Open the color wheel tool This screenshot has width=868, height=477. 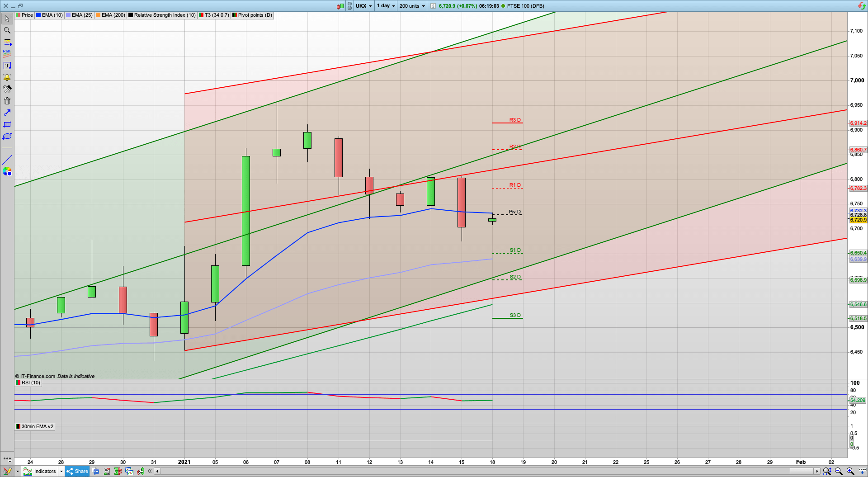pos(7,171)
